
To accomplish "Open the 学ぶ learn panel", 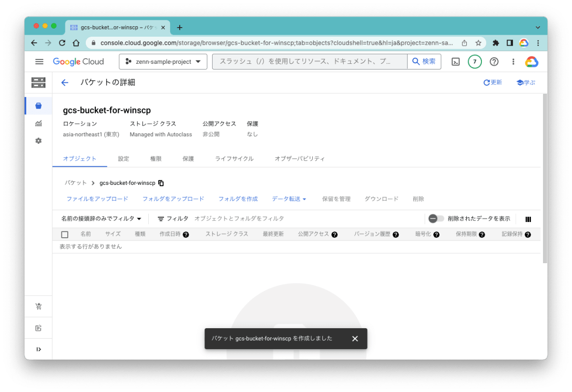I will tap(526, 82).
